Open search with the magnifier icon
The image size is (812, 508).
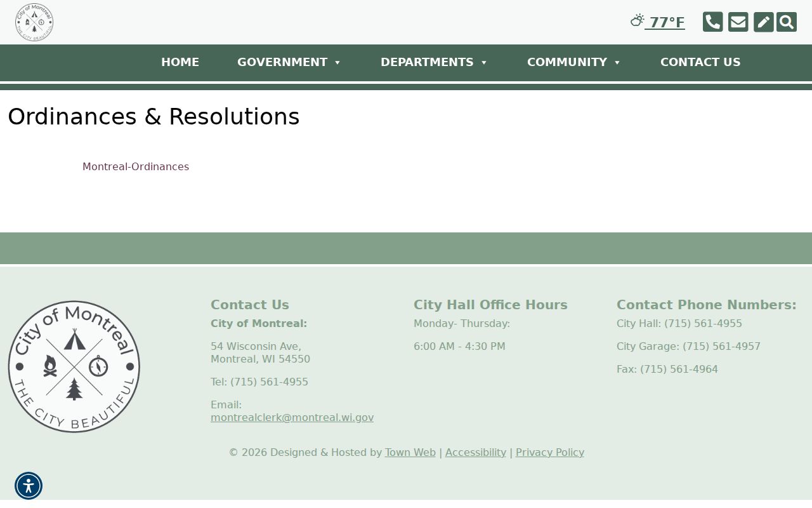point(787,22)
